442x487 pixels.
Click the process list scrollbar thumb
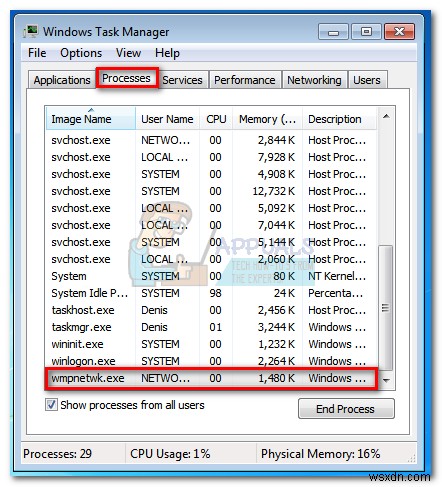pos(386,308)
